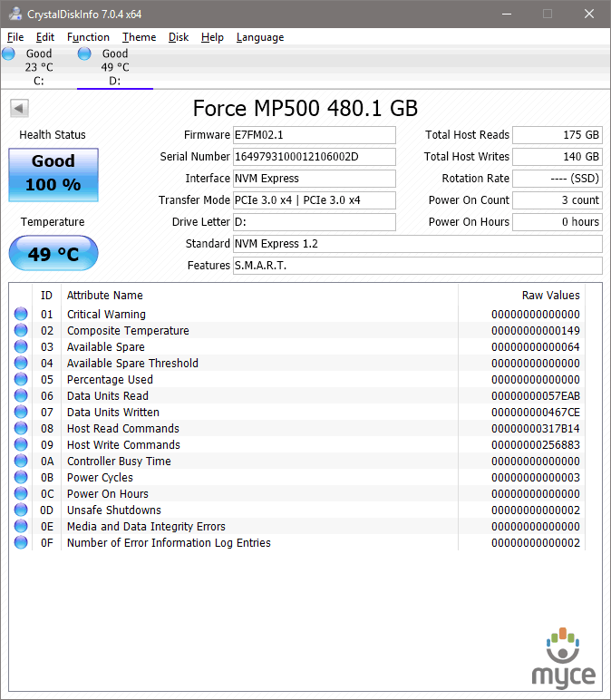Click status icon for Available Spare Threshold row
The image size is (611, 700).
21,363
